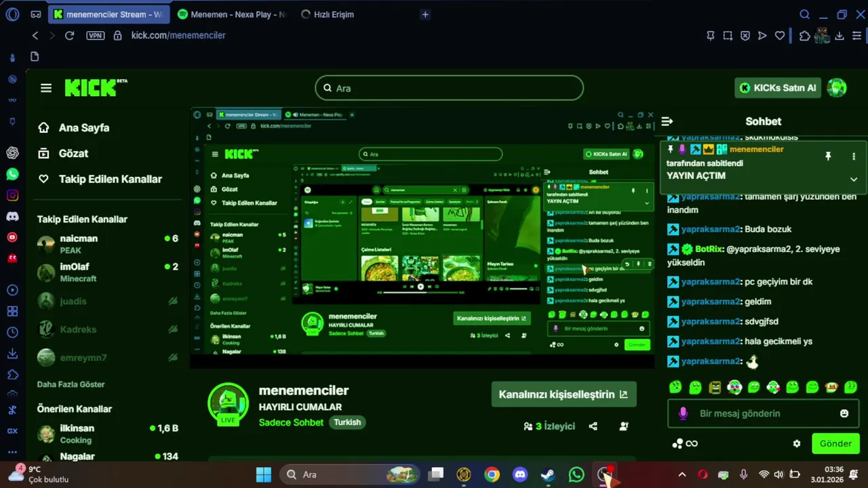Open the recommended ilkinsan channel
868x488 pixels.
click(108, 434)
